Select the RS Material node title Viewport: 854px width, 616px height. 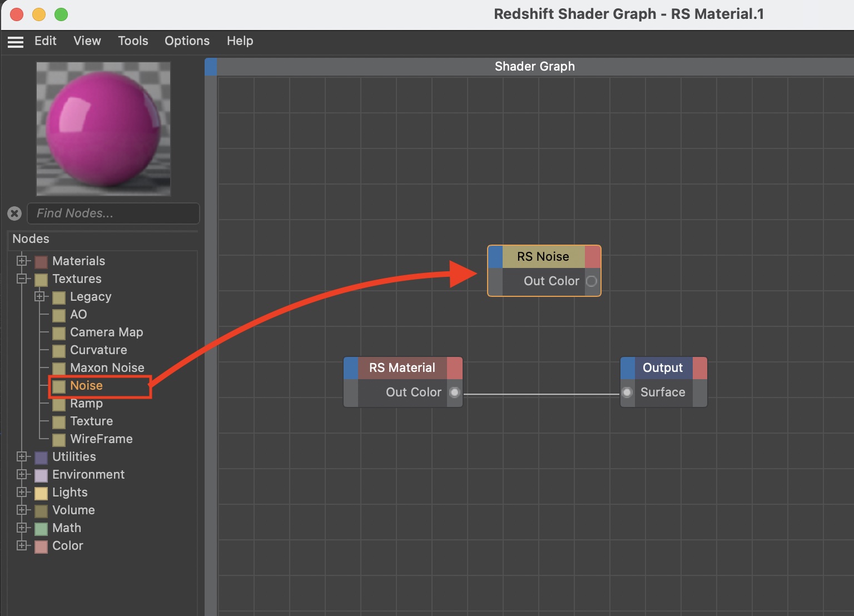pos(402,368)
